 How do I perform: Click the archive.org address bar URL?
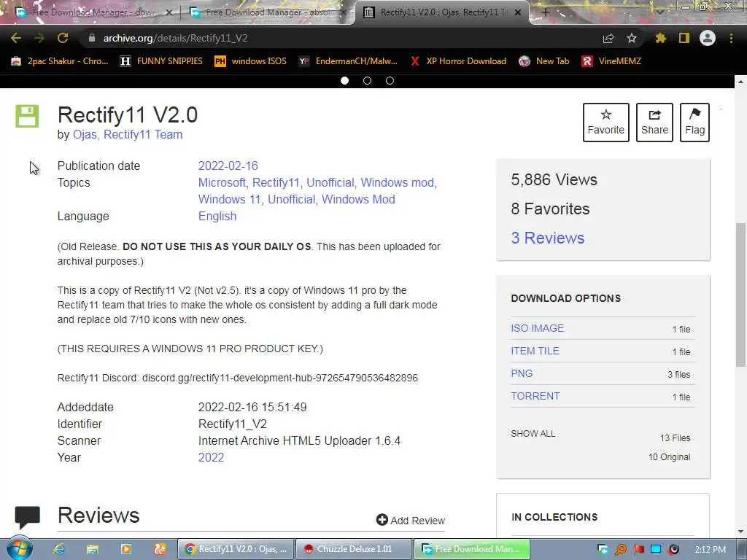pyautogui.click(x=175, y=38)
